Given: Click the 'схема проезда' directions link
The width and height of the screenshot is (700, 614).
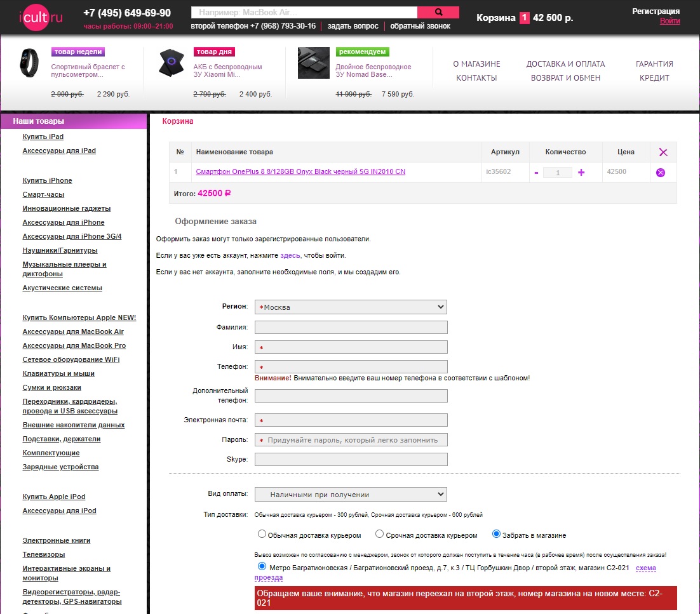Looking at the screenshot, I should (645, 568).
